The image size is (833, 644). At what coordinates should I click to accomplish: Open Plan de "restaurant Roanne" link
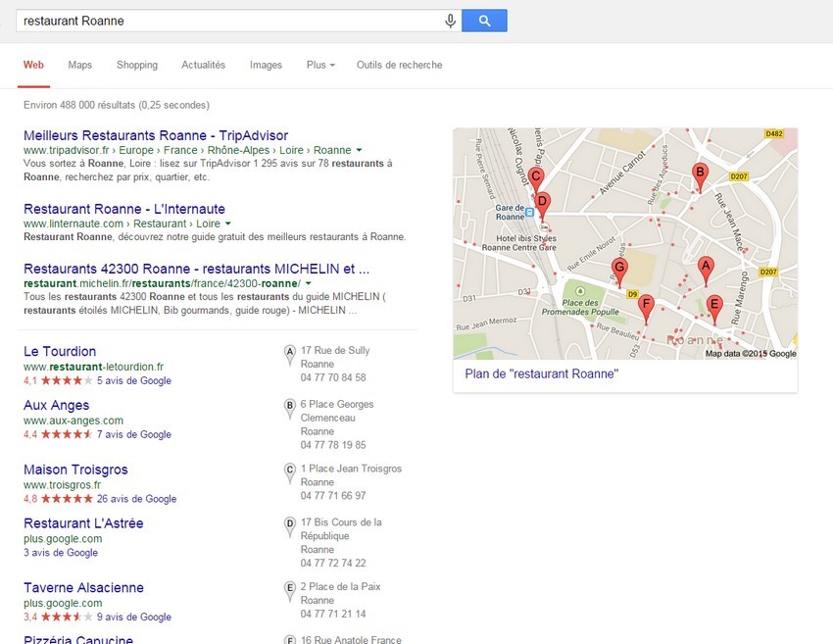pos(541,373)
